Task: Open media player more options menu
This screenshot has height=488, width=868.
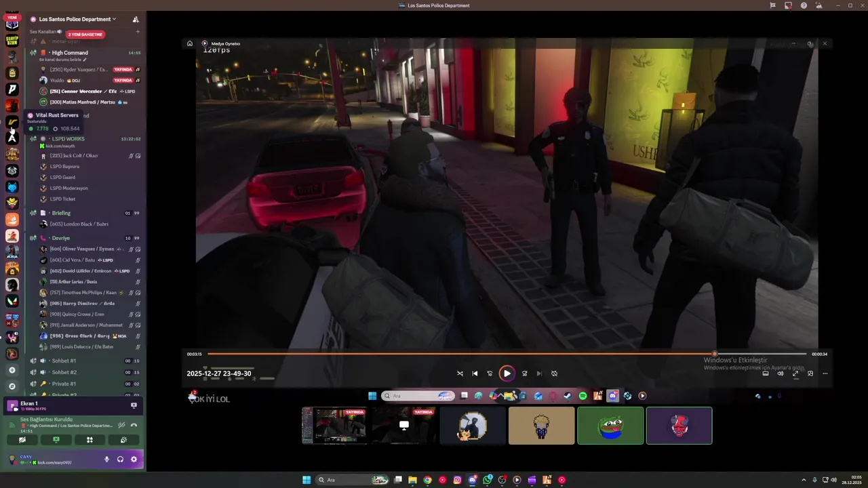Action: click(x=825, y=373)
